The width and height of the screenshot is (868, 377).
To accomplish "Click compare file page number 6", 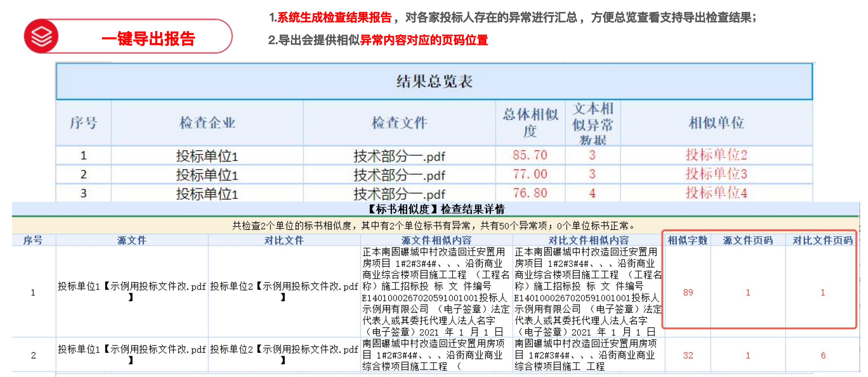I will (823, 355).
